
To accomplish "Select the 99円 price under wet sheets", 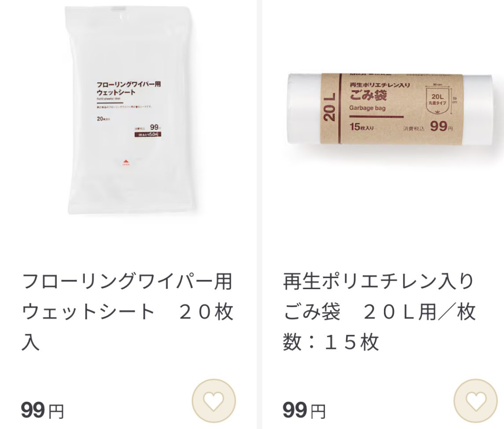I will [x=42, y=411].
